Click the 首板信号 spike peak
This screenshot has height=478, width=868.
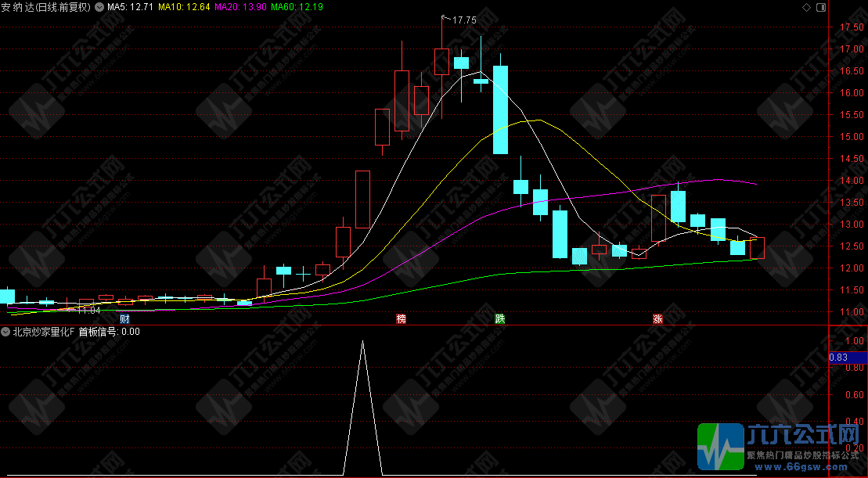[362, 342]
